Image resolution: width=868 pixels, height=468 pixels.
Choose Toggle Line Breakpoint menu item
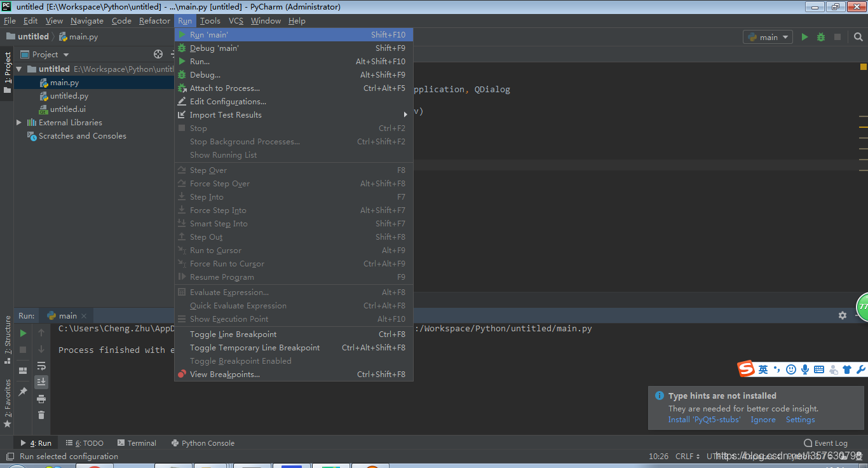tap(294, 334)
